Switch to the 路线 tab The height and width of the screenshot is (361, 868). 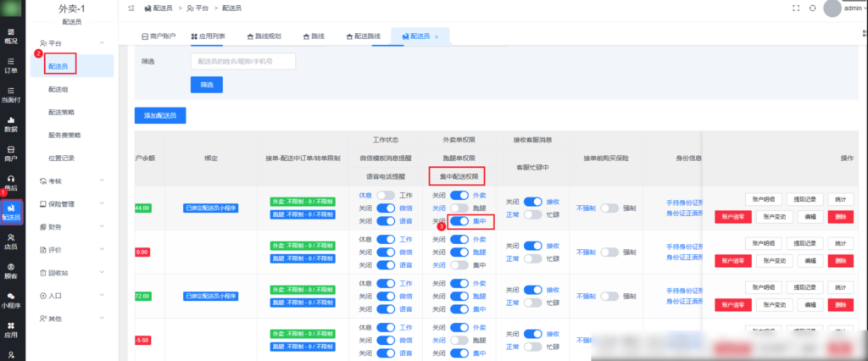(x=314, y=36)
